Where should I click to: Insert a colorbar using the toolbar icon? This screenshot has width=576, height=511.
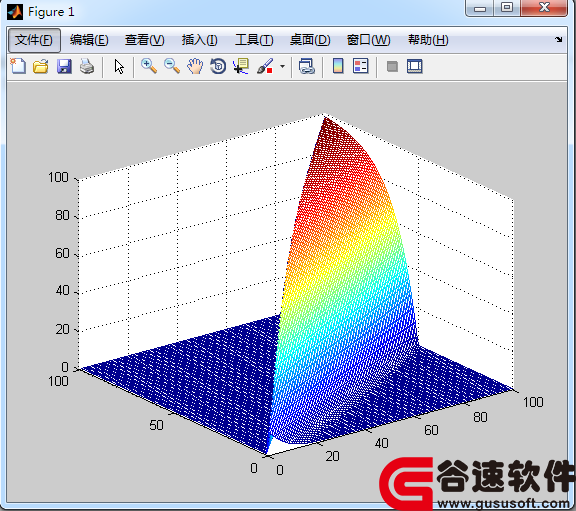(x=338, y=66)
